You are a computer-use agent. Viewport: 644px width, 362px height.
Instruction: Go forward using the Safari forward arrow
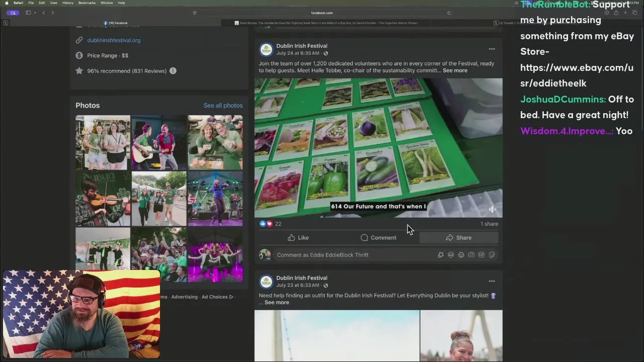(52, 13)
